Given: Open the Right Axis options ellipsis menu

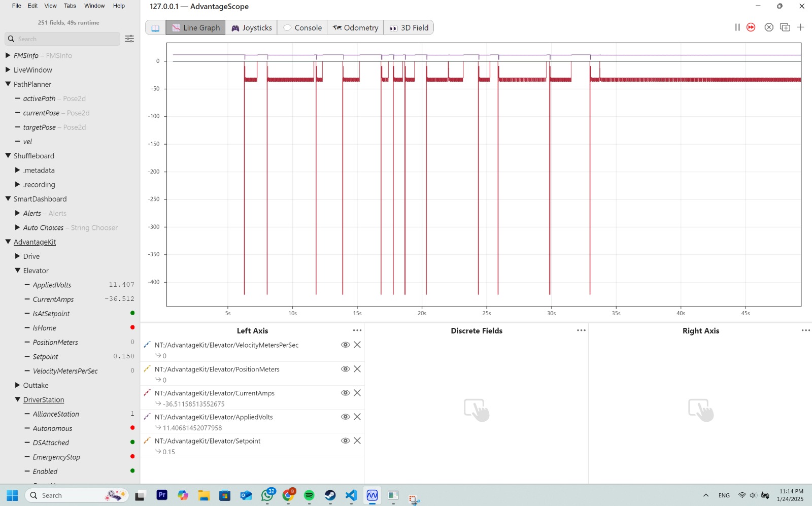Looking at the screenshot, I should (805, 330).
